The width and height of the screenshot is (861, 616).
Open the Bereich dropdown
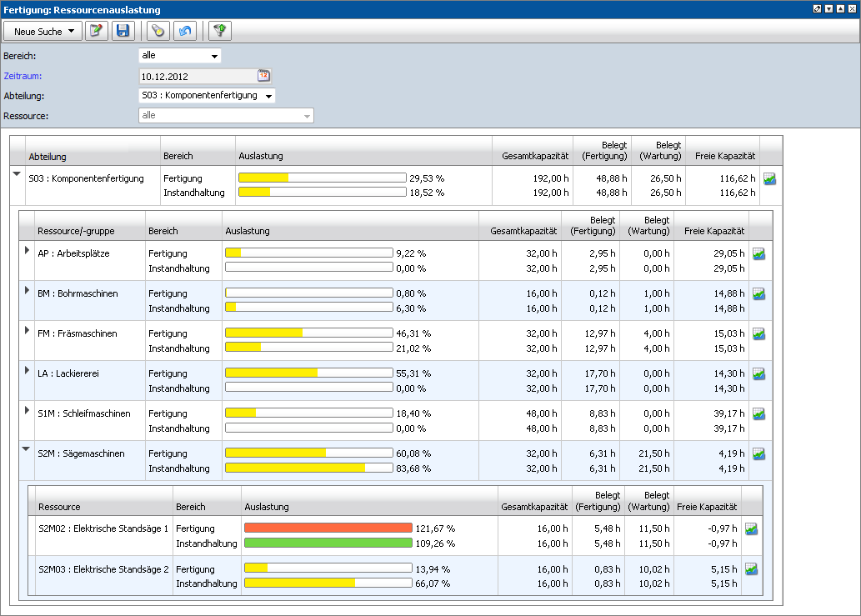(x=215, y=57)
